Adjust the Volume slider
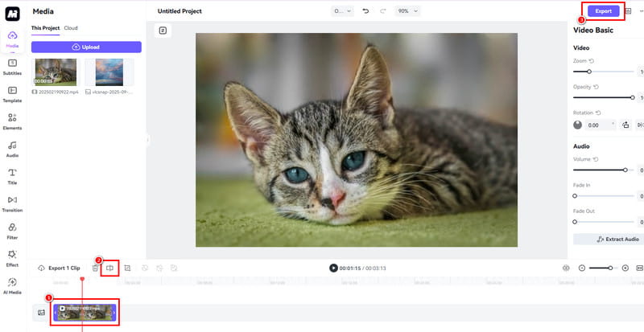Screen dimensions: 644x332 [603, 170]
